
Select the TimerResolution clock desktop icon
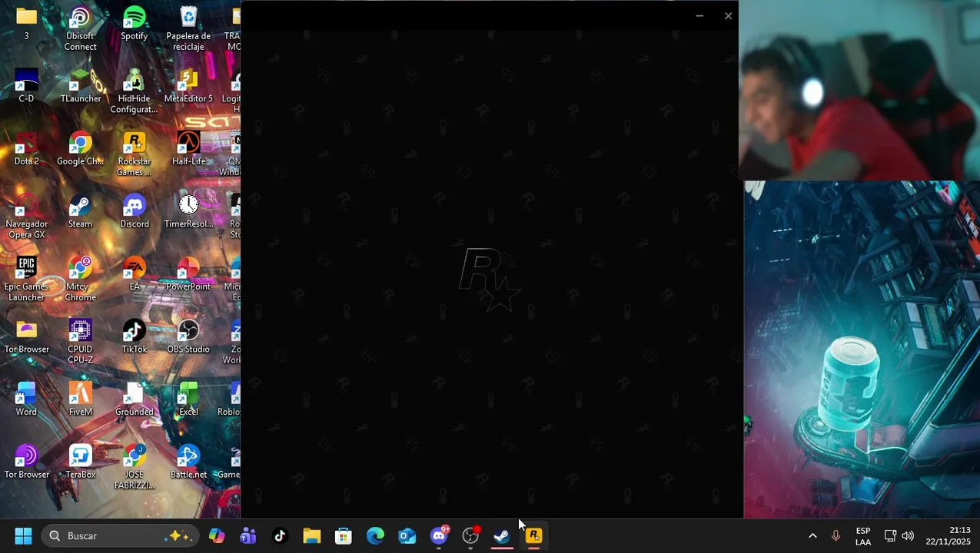click(x=188, y=211)
